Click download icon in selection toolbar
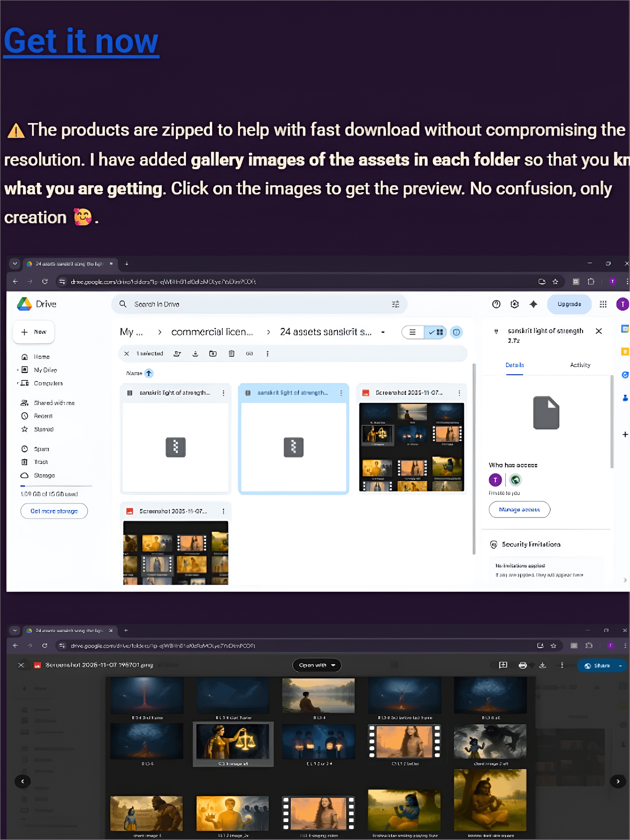Image resolution: width=630 pixels, height=840 pixels. tap(195, 353)
